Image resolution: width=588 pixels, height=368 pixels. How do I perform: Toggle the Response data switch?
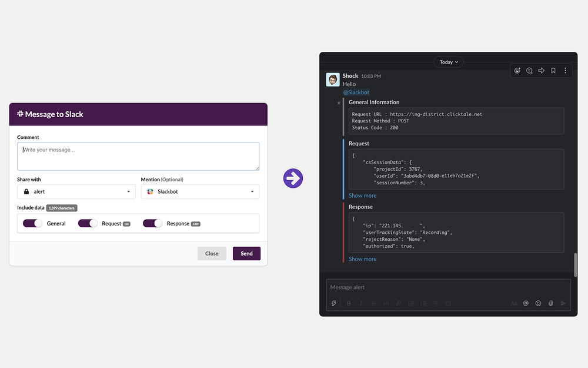(153, 223)
